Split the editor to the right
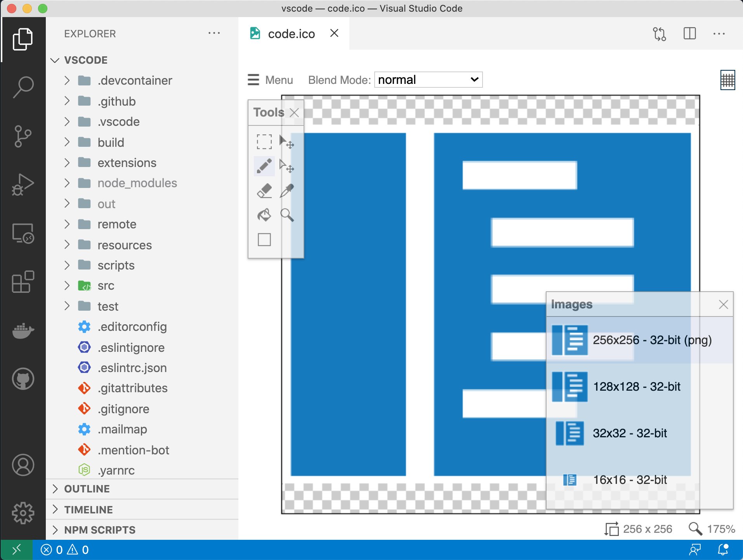Viewport: 743px width, 560px height. tap(689, 34)
